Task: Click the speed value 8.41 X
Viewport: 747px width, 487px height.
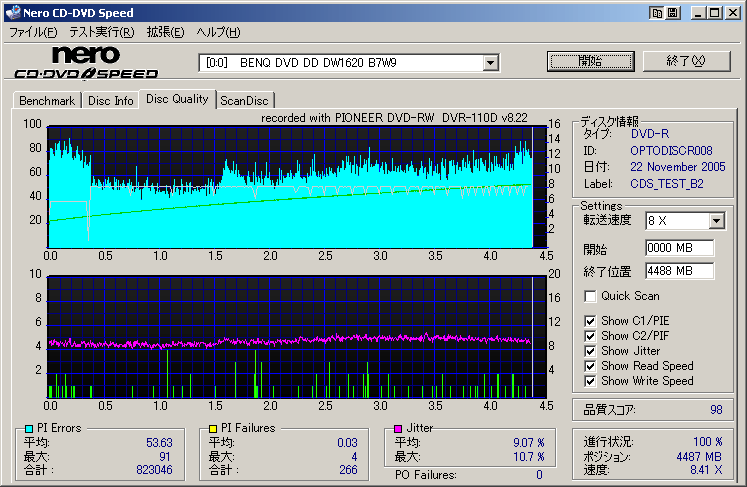Action: tap(706, 470)
